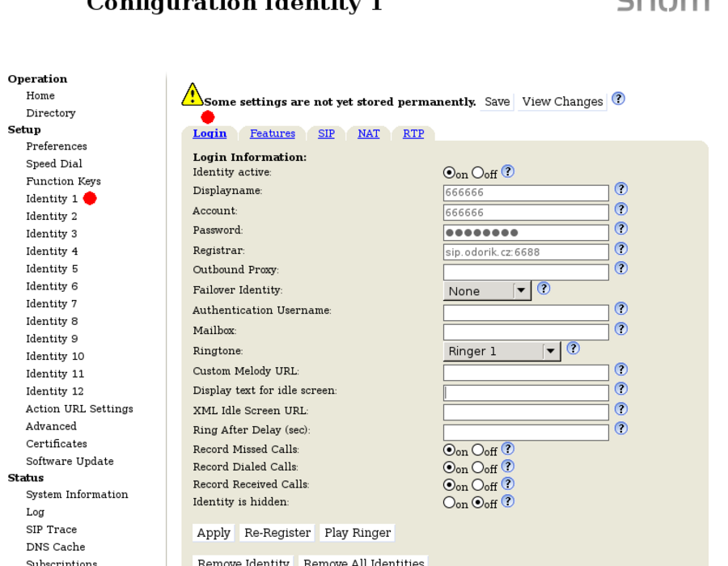Focus the Password input field

[526, 232]
